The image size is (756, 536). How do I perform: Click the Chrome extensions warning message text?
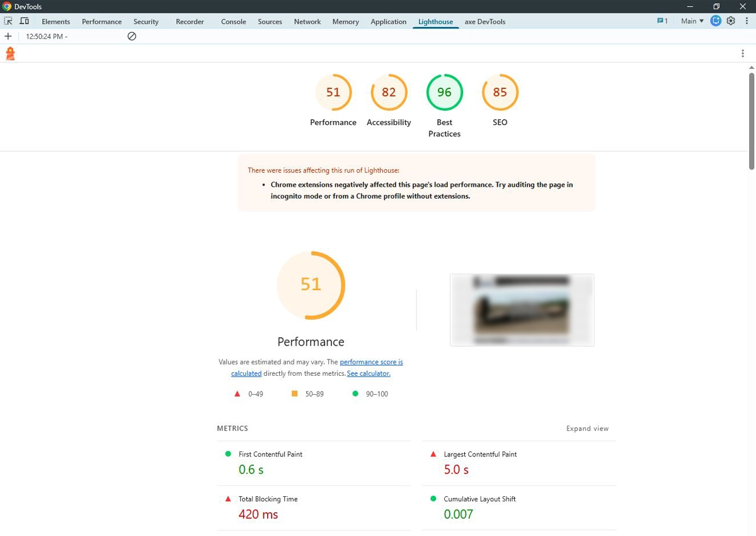point(421,190)
